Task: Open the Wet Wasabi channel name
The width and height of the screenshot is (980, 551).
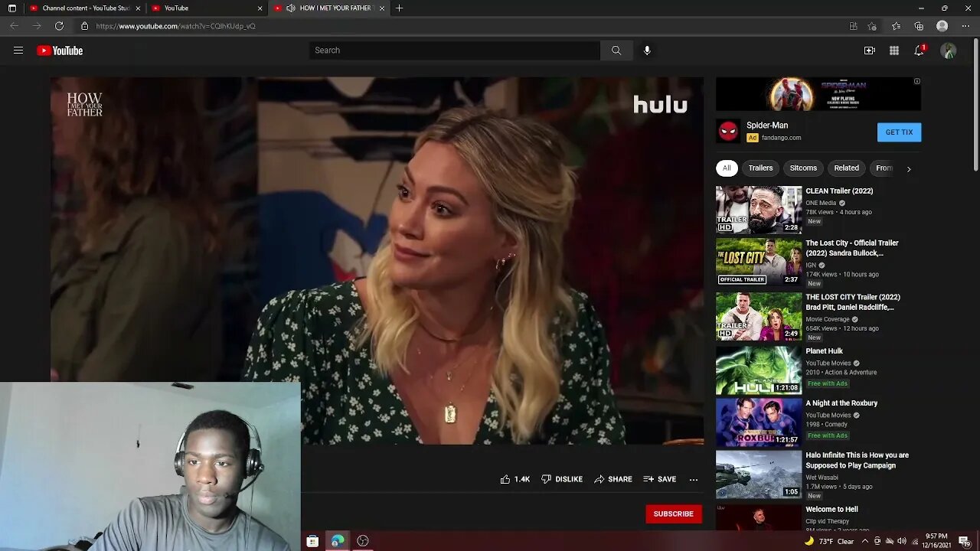Action: (x=822, y=478)
